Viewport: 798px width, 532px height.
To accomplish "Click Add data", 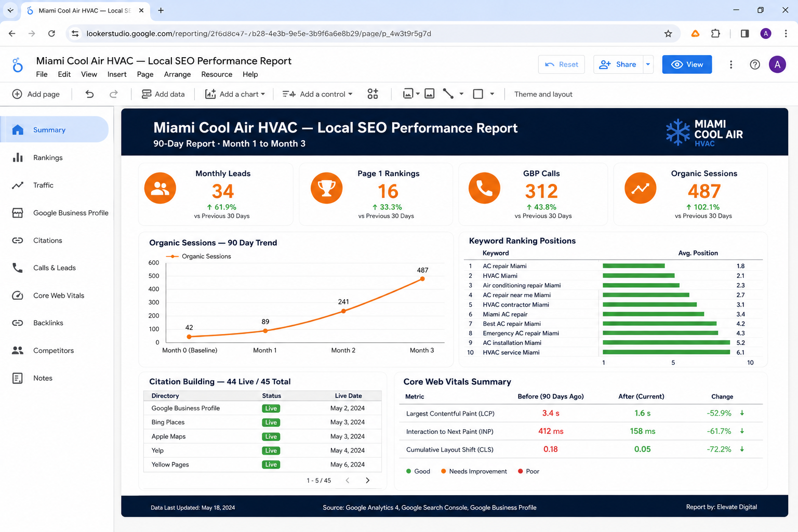I will click(163, 94).
